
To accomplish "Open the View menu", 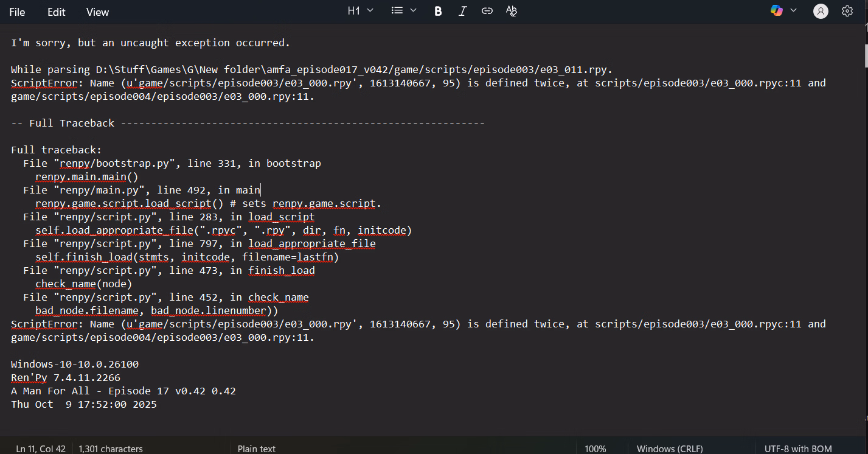I will (x=97, y=12).
